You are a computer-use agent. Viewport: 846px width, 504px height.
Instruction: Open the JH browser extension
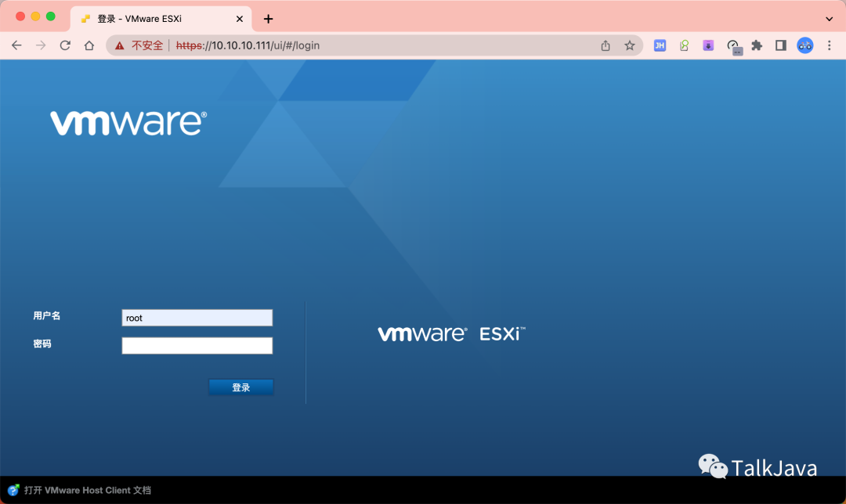pyautogui.click(x=660, y=45)
